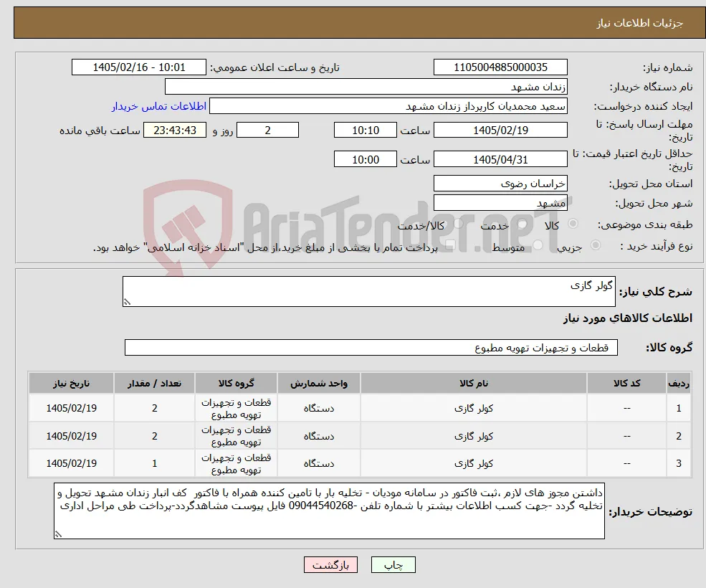This screenshot has width=706, height=588.
Task: Click the توضیحات خریدار text area
Action: pyautogui.click(x=329, y=511)
